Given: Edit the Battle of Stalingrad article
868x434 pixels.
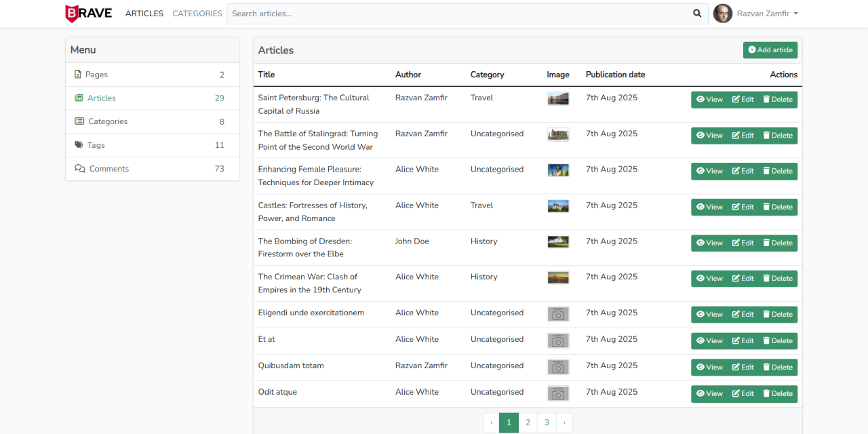Looking at the screenshot, I should [743, 136].
